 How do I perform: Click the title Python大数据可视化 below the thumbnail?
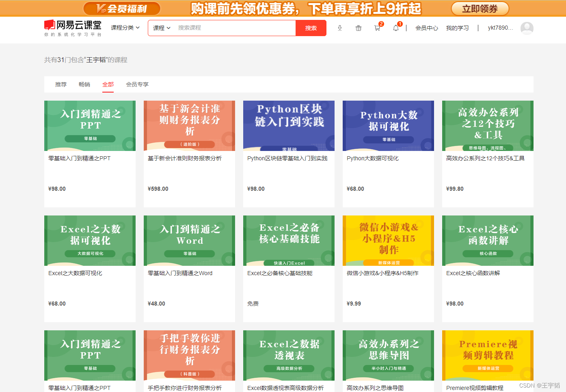pyautogui.click(x=373, y=158)
